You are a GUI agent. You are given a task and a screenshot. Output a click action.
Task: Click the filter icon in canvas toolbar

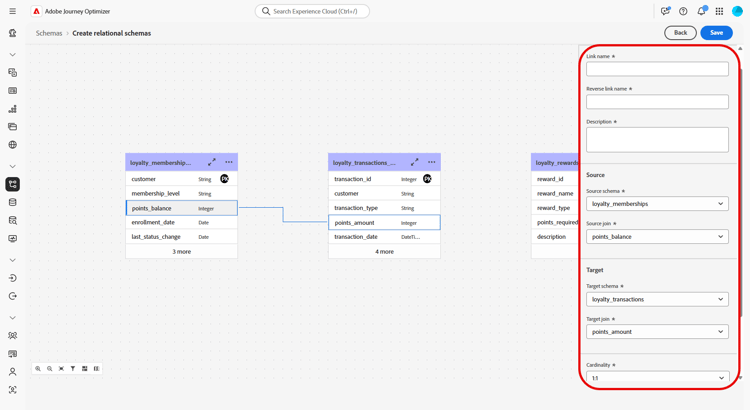click(x=73, y=368)
